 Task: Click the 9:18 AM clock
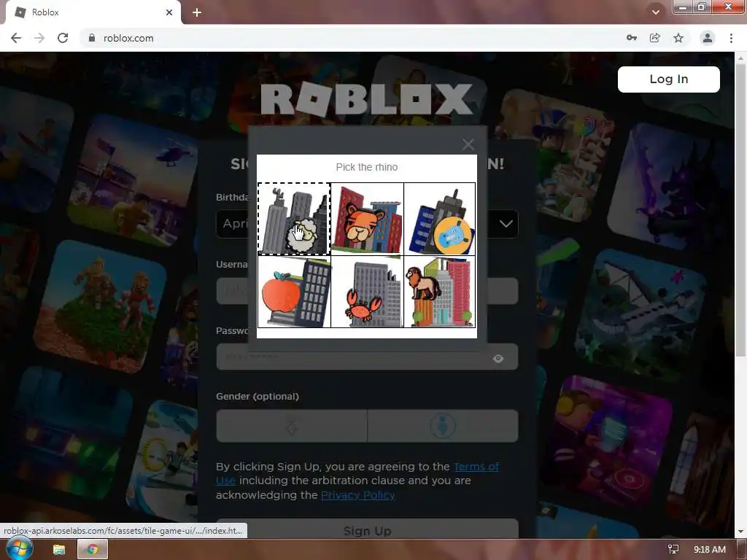click(x=709, y=550)
